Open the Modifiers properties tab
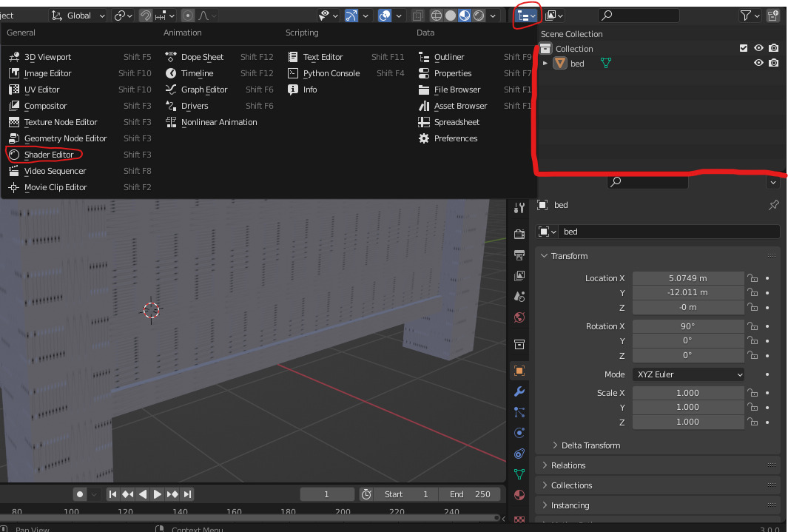The width and height of the screenshot is (788, 532). coord(519,391)
